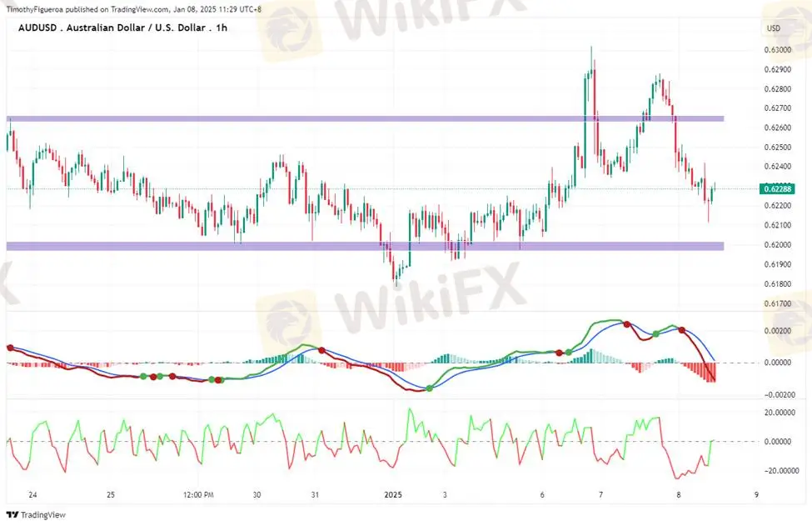The width and height of the screenshot is (812, 526).
Task: Click the date label 25 on time axis
Action: point(111,495)
